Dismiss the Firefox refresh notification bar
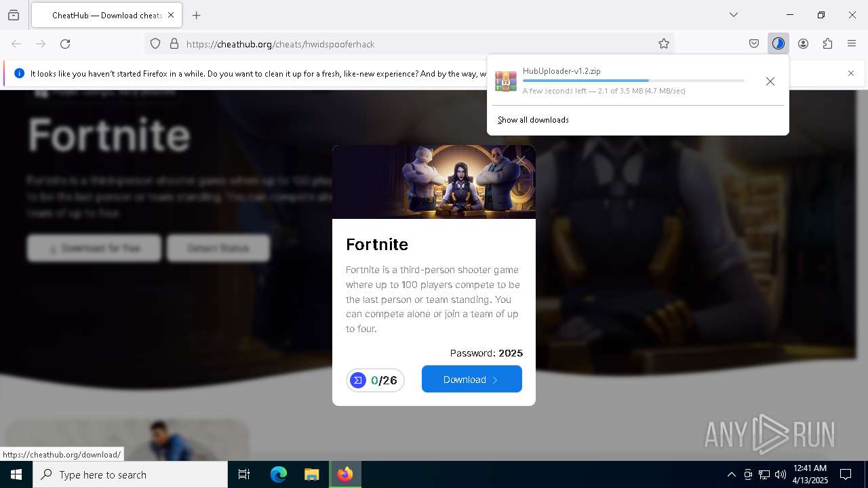868x488 pixels. tap(851, 73)
